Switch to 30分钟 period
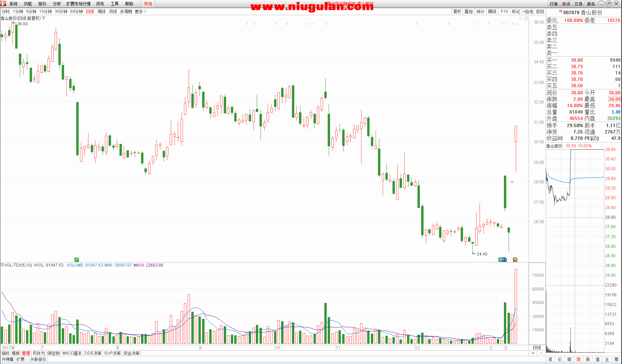Image resolution: width=622 pixels, height=364 pixels. [61, 11]
